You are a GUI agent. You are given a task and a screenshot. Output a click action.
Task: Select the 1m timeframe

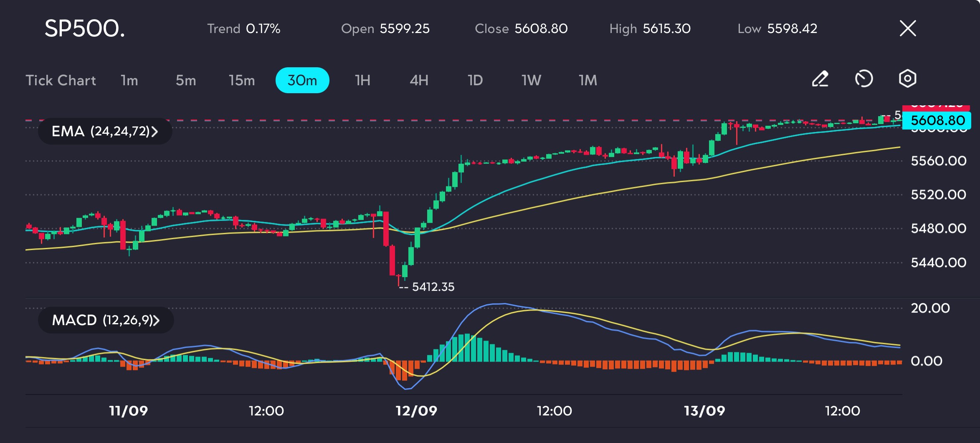(129, 80)
